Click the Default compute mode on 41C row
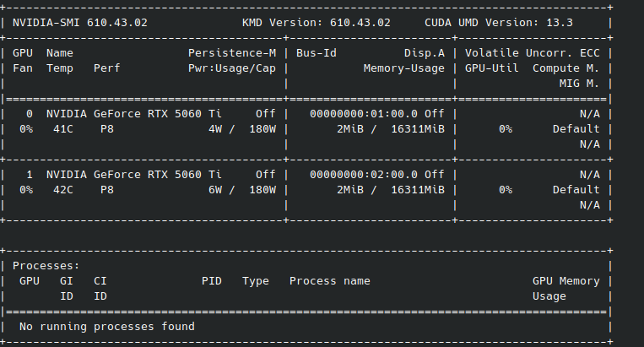Viewport: 644px width, 347px height. click(576, 129)
